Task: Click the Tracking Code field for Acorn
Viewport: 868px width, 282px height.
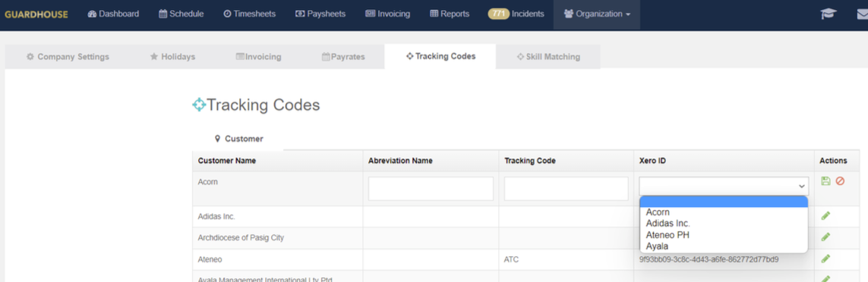Action: pyautogui.click(x=567, y=189)
